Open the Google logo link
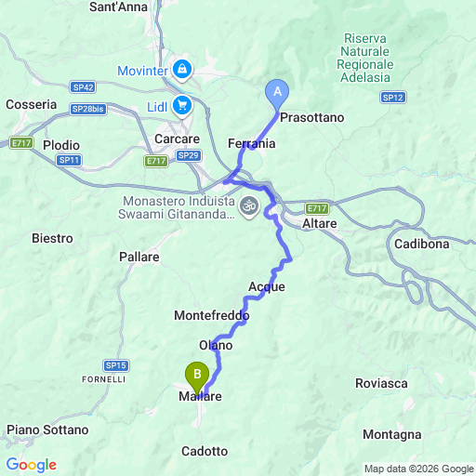The height and width of the screenshot is (476, 476). point(32,465)
